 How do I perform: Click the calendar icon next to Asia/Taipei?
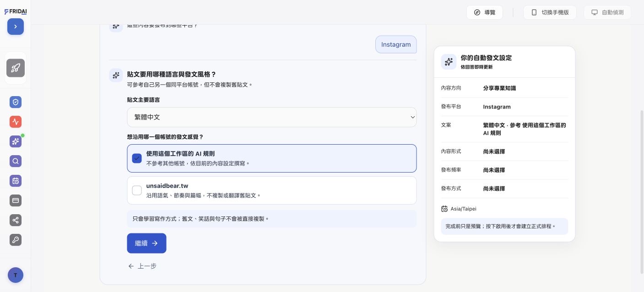[444, 209]
